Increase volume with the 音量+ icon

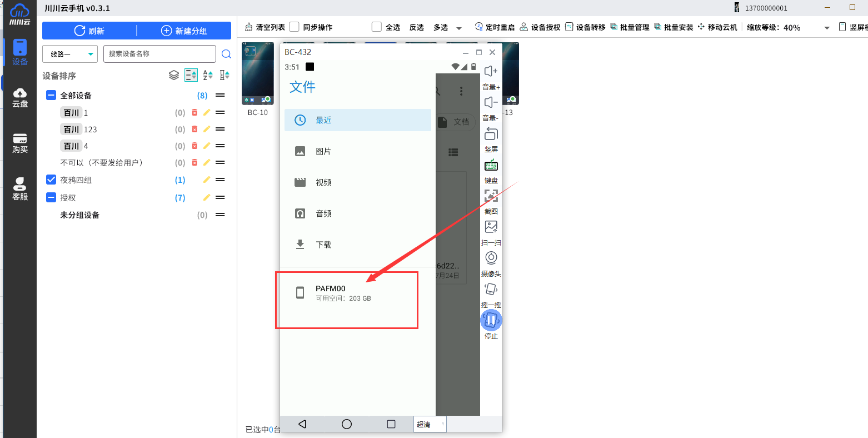(x=491, y=71)
